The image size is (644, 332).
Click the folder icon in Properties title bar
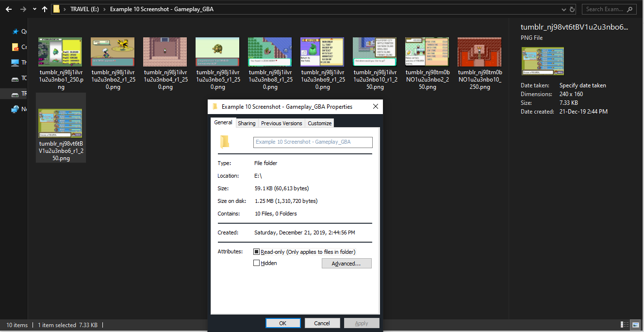(x=215, y=107)
